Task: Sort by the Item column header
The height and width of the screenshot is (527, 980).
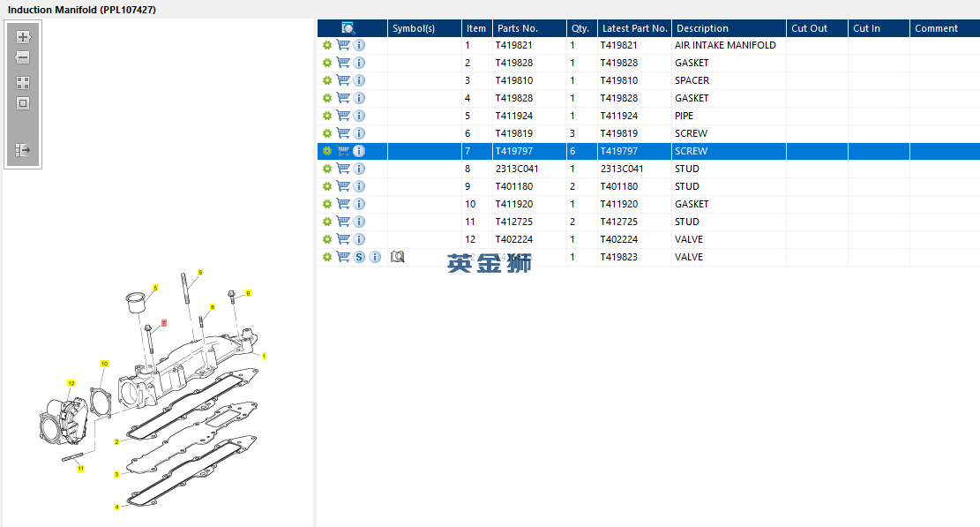Action: click(x=477, y=28)
